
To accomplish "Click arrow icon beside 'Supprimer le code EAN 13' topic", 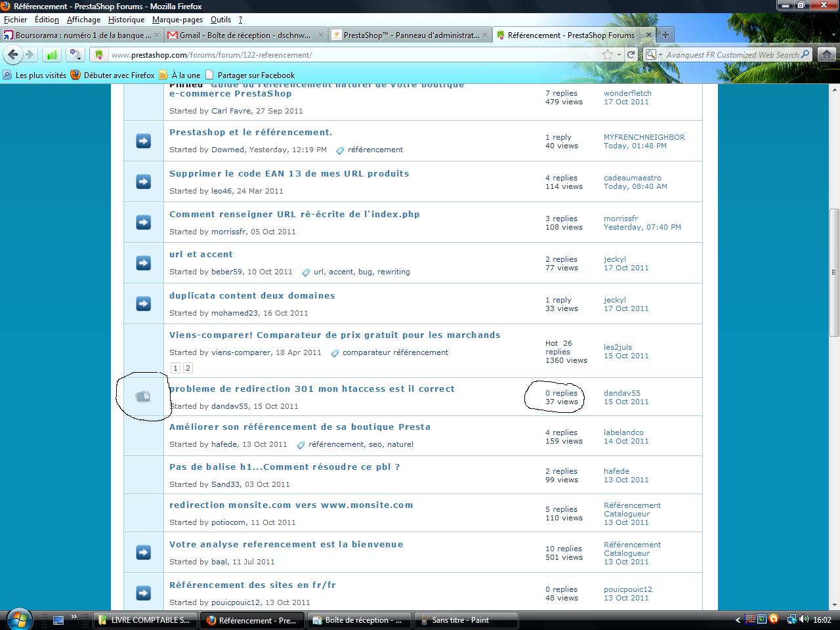I will (143, 181).
